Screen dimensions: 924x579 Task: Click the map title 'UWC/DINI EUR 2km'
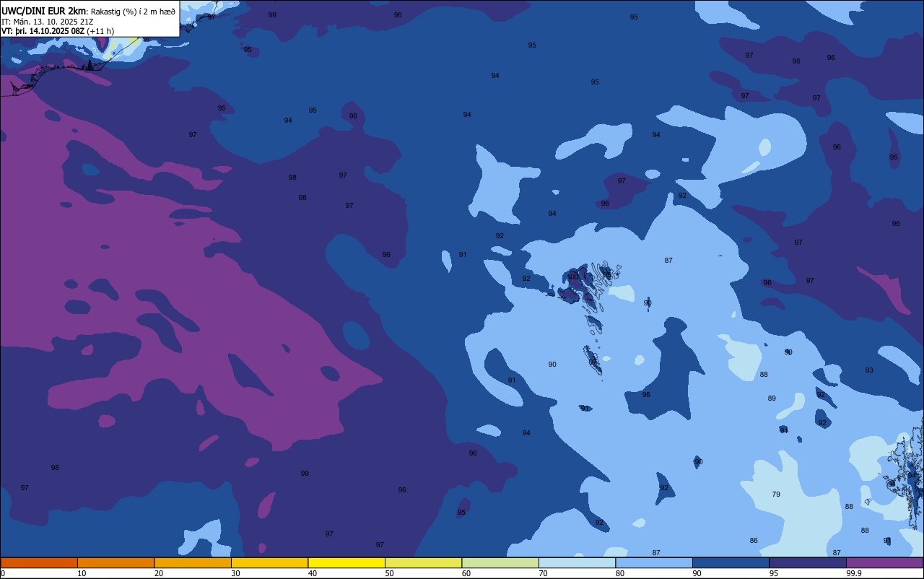click(43, 10)
